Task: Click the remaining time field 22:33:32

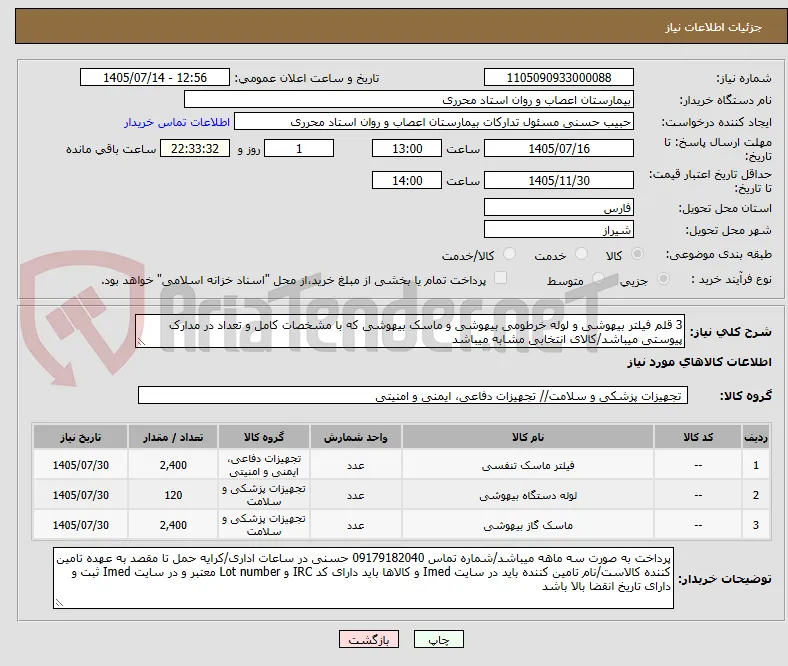Action: click(195, 148)
